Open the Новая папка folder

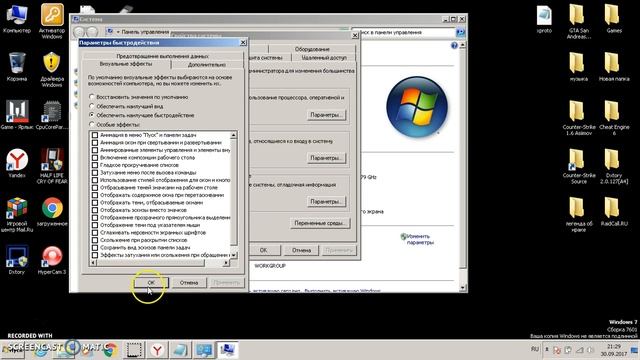point(614,67)
